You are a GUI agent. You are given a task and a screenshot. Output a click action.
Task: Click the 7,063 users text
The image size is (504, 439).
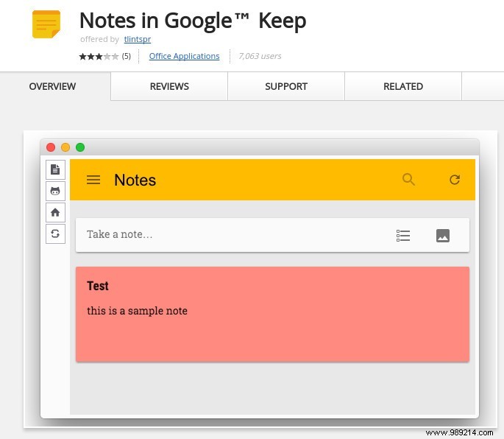(x=260, y=56)
